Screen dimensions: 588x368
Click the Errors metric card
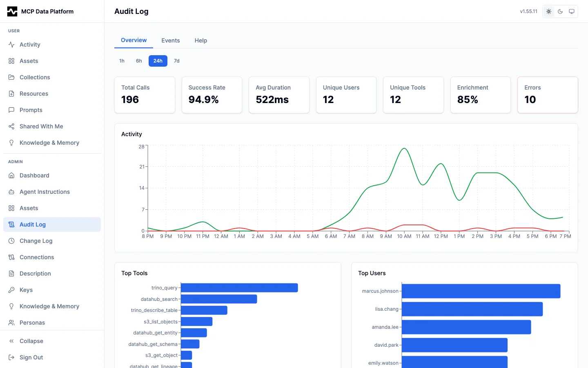(548, 95)
